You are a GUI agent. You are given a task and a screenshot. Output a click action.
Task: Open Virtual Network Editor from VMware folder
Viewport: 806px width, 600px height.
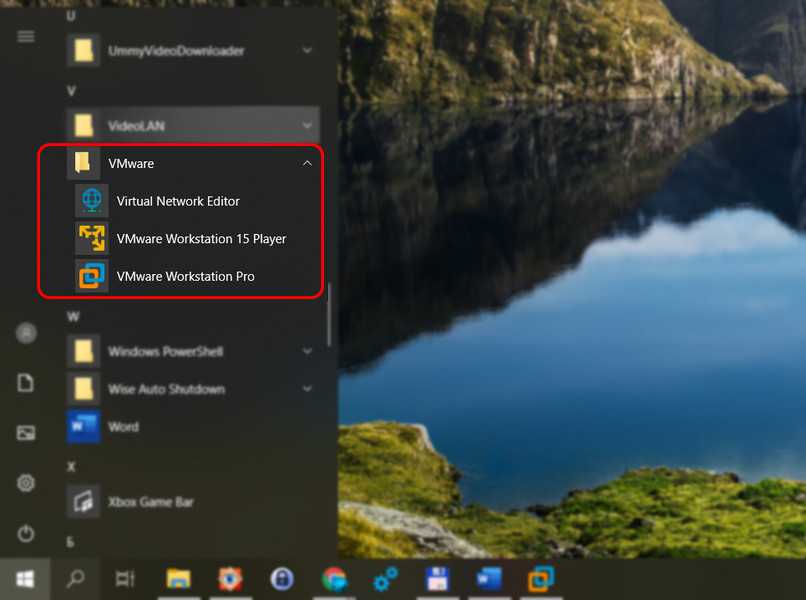178,201
